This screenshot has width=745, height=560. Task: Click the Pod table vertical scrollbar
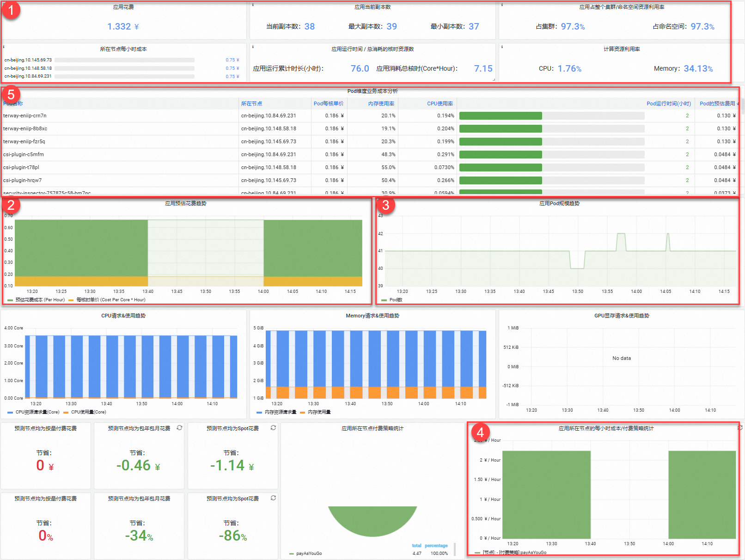(x=743, y=107)
